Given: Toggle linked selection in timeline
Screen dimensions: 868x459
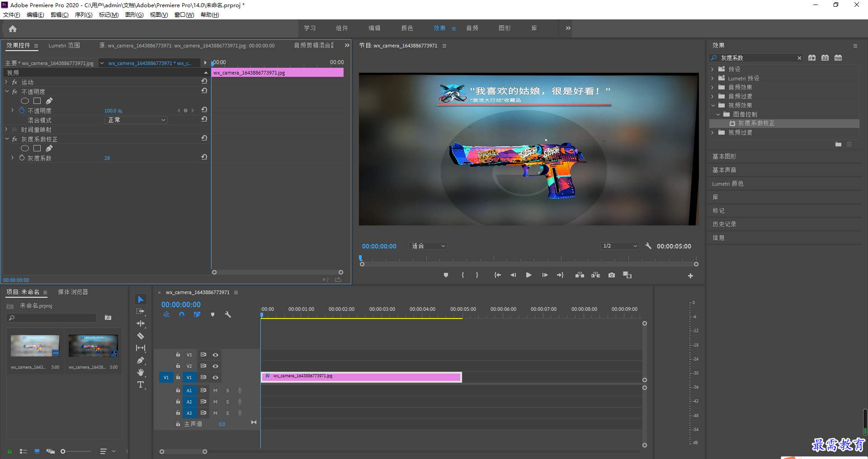Looking at the screenshot, I should (197, 314).
